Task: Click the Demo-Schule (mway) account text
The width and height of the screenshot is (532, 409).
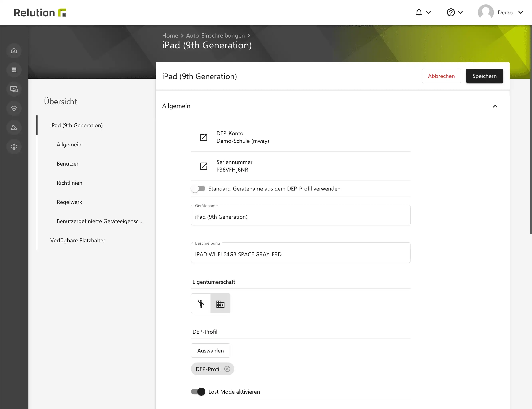Action: (x=243, y=141)
